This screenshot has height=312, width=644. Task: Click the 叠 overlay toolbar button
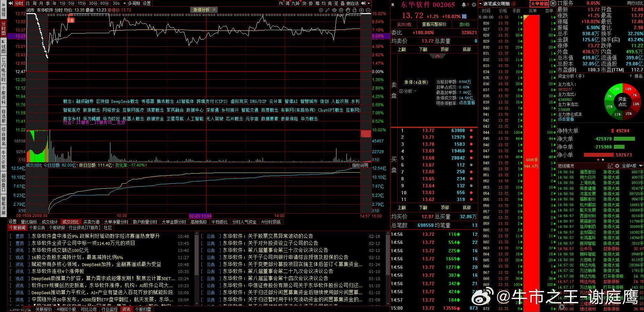(342, 3)
